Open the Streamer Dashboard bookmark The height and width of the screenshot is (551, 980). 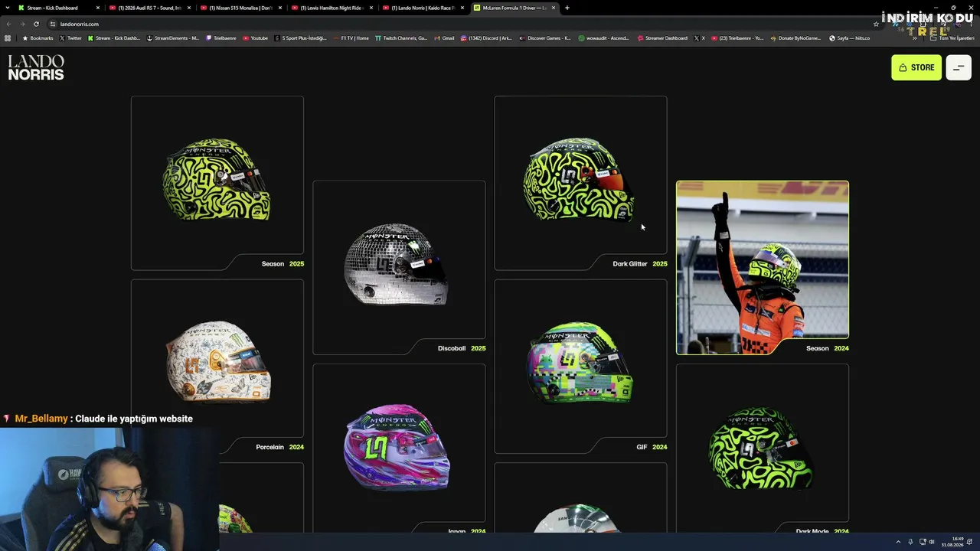[662, 38]
